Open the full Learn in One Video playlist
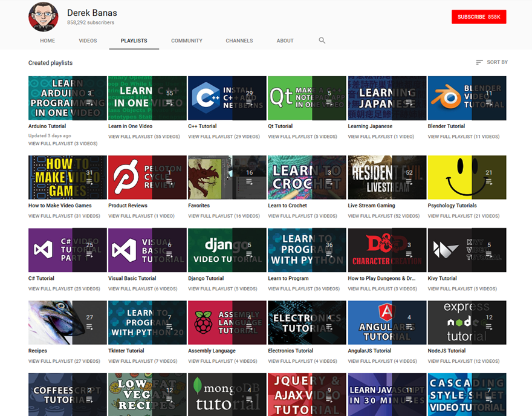Image resolution: width=532 pixels, height=416 pixels. coord(144,137)
